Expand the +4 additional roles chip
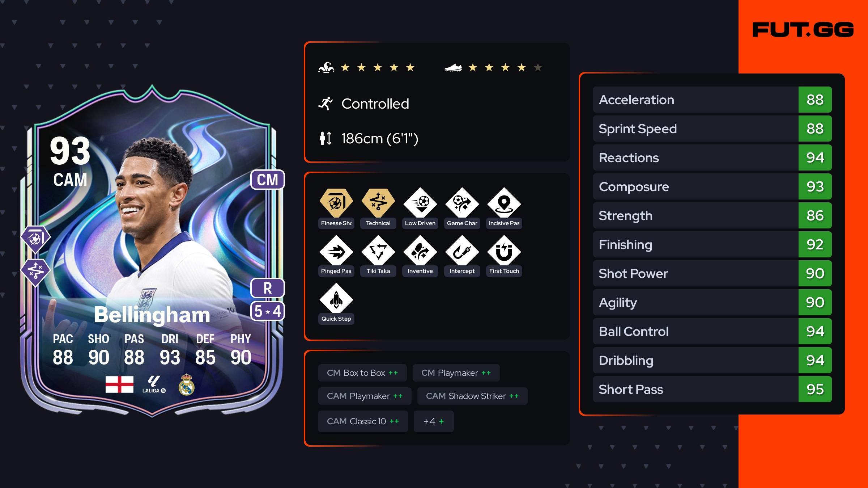Image resolution: width=868 pixels, height=488 pixels. (434, 421)
